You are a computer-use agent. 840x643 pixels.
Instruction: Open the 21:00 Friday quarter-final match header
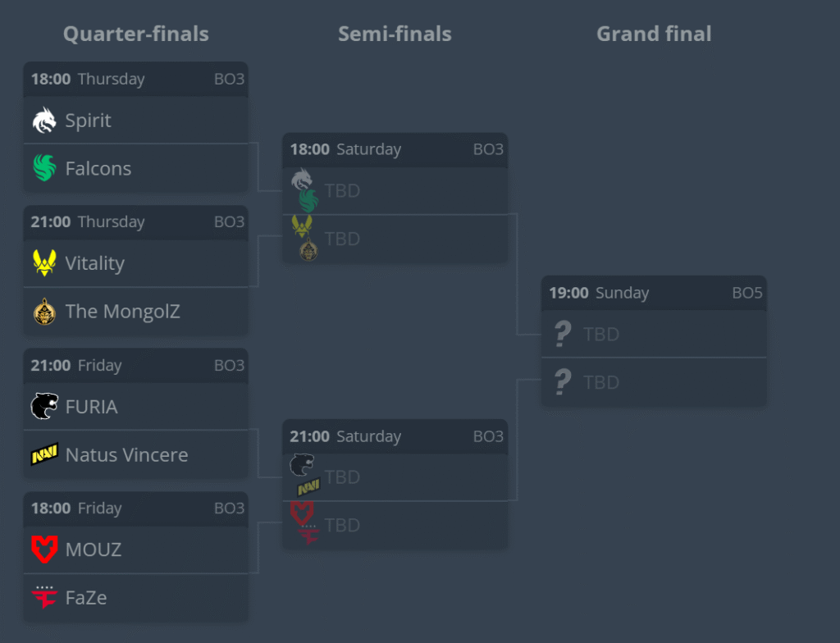[135, 366]
